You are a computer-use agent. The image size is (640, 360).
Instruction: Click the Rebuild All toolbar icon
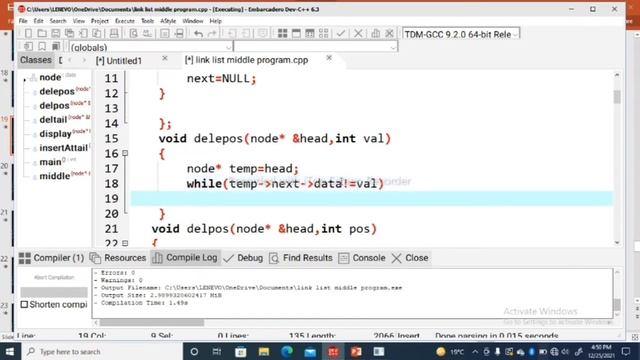point(324,34)
